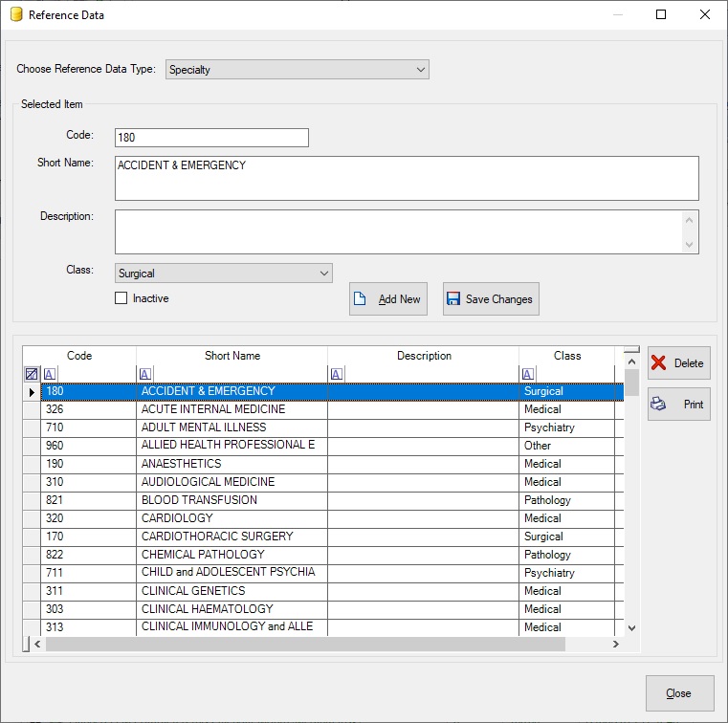Select the CARDIOTHORACIC SURGERY row
Viewport: 728px width, 723px height.
(x=323, y=537)
